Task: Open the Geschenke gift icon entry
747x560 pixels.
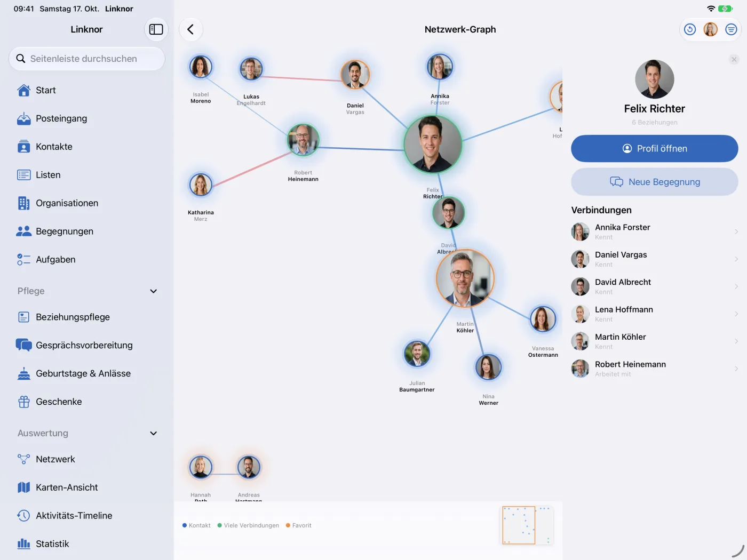Action: (x=87, y=402)
